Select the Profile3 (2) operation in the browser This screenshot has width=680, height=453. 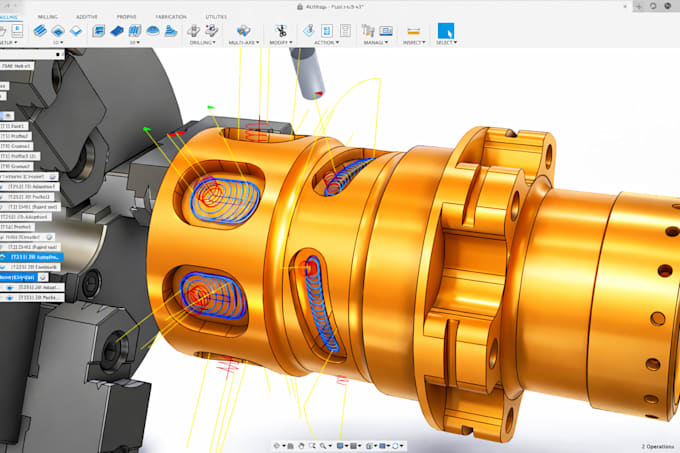pos(20,156)
